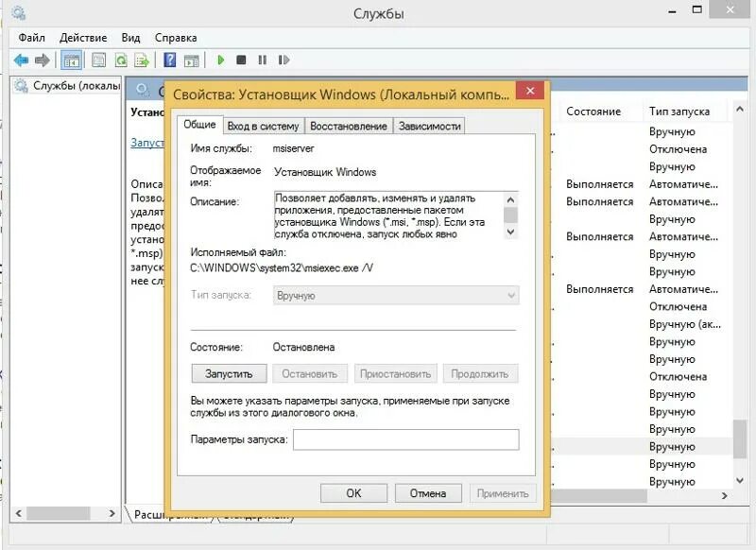Click services list scroll down arrow

[x=740, y=480]
